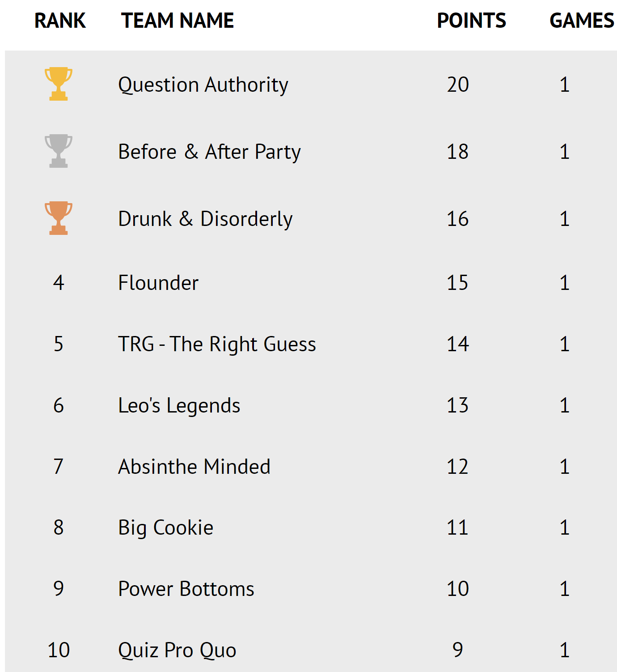The image size is (617, 672).
Task: Select the Flounder team name
Action: pos(158,283)
